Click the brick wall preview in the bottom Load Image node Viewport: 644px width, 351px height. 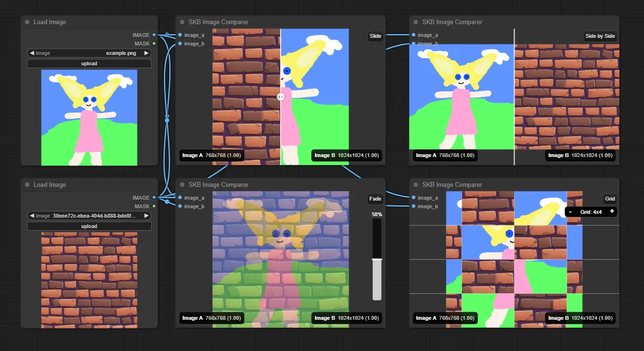[x=89, y=280]
